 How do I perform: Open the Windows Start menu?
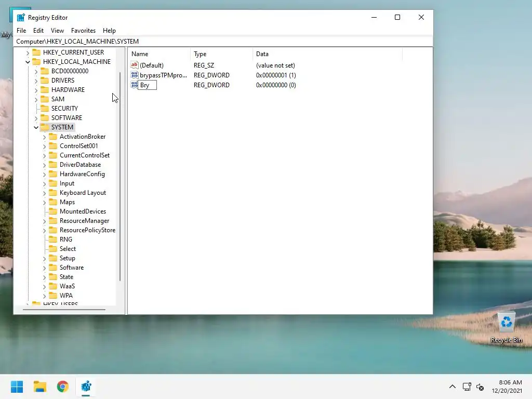pos(17,387)
